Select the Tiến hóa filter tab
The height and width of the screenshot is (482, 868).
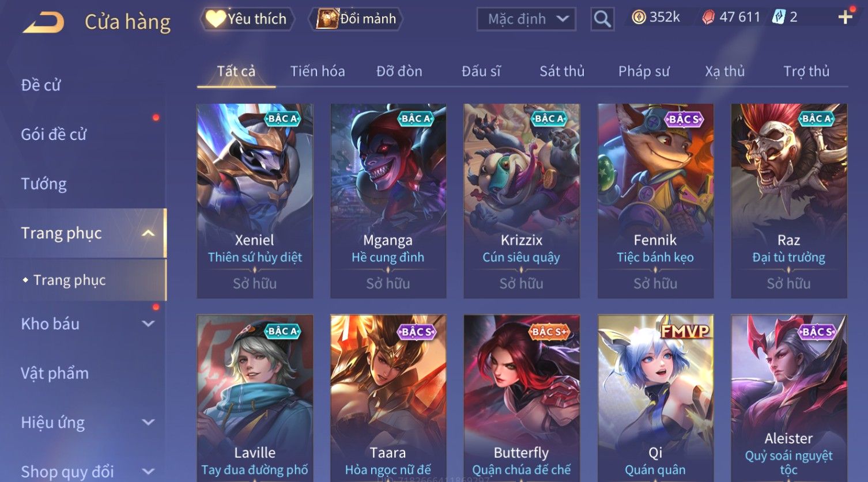[318, 71]
